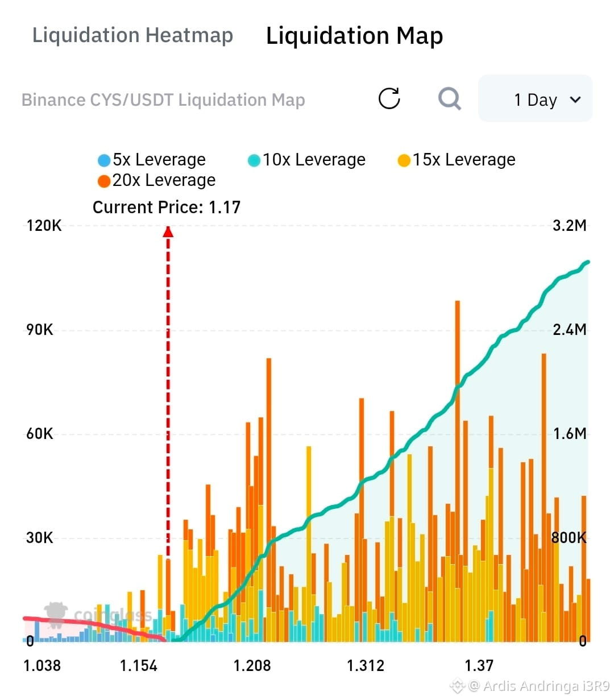Viewport: 614px width, 700px height.
Task: Click the 3.2M right axis label
Action: (x=570, y=226)
